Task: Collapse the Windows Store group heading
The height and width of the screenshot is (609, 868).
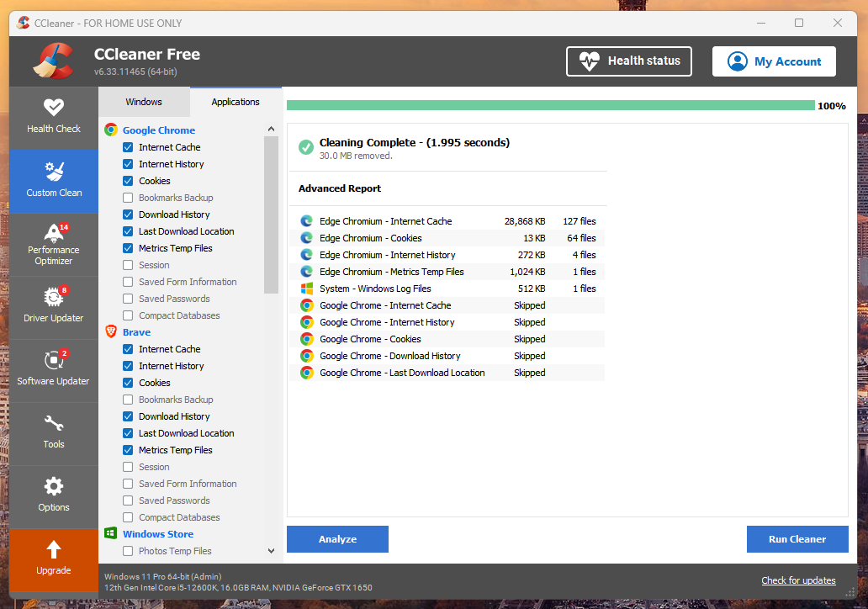Action: [x=158, y=533]
